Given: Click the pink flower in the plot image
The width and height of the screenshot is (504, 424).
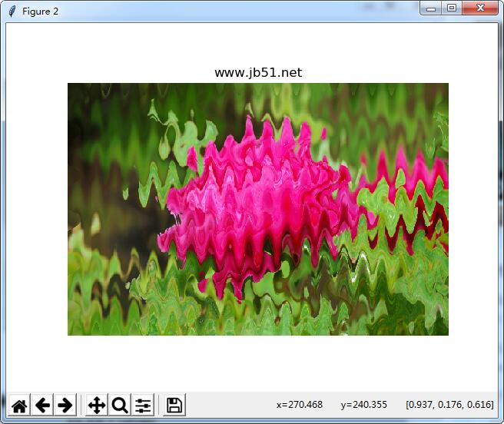Looking at the screenshot, I should (x=260, y=206).
